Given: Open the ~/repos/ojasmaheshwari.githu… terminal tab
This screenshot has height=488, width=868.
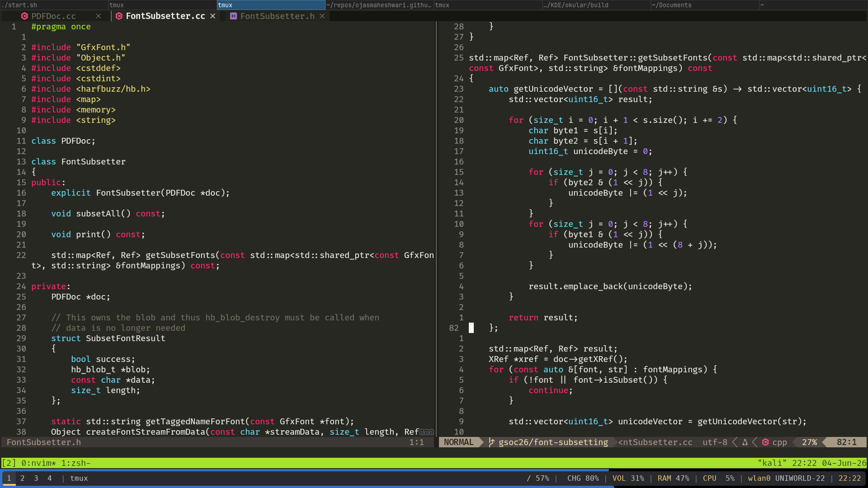Looking at the screenshot, I should [379, 5].
